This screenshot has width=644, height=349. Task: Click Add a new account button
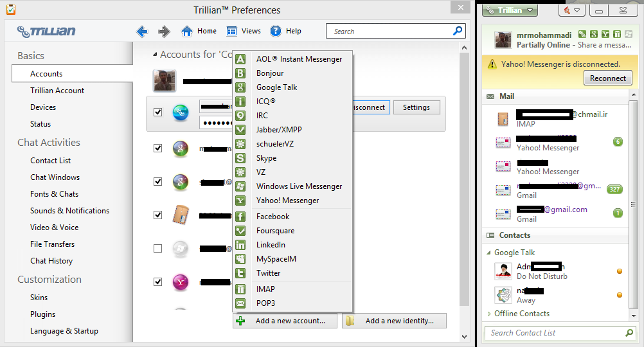[x=285, y=321]
